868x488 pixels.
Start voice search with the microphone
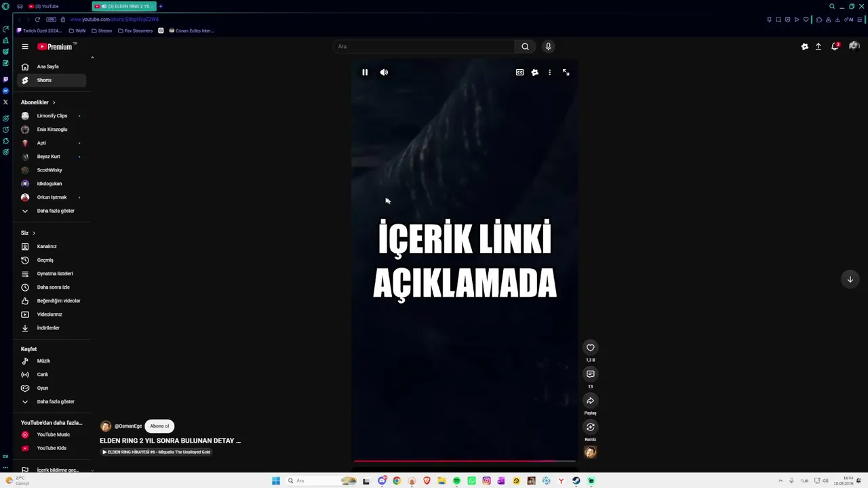[x=548, y=46]
